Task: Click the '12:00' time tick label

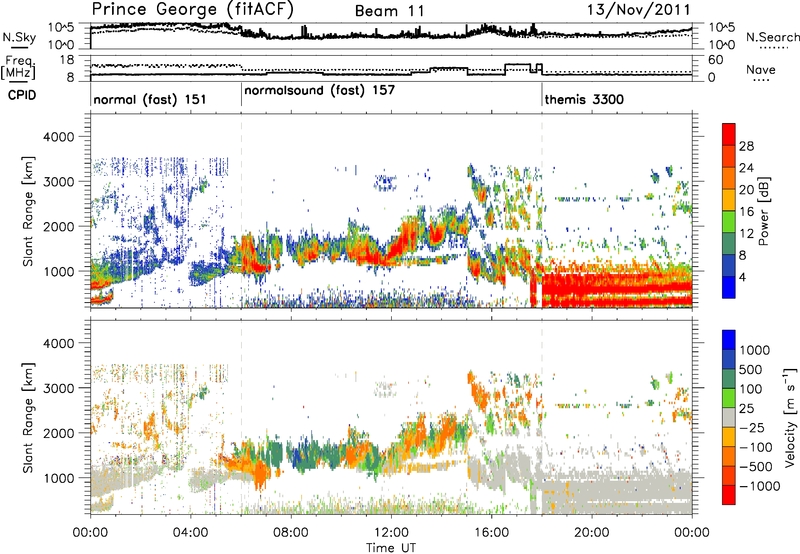Action: [x=391, y=533]
